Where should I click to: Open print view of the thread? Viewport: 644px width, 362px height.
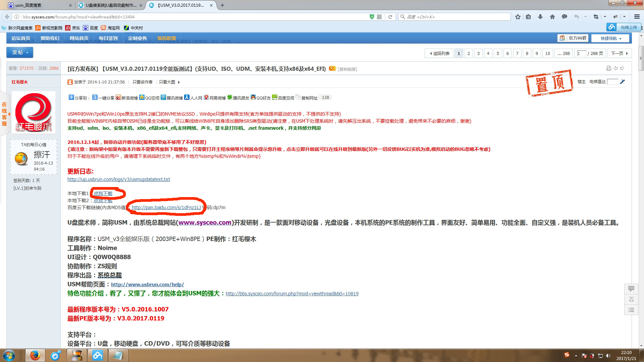pyautogui.click(x=608, y=68)
